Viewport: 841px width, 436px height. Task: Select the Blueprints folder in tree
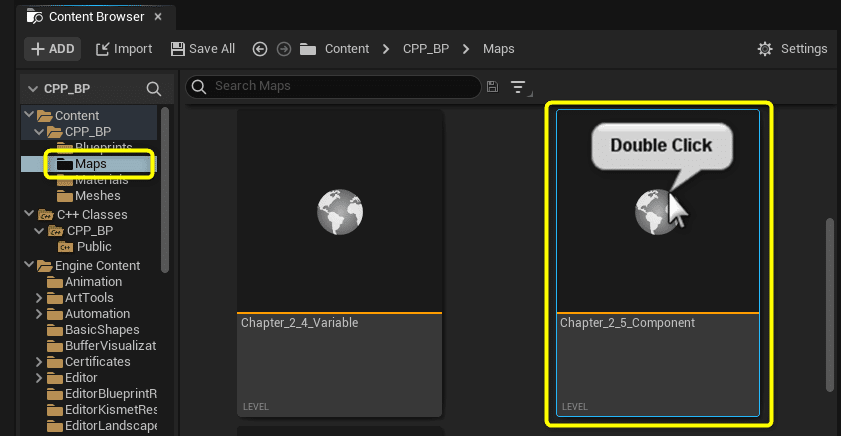pyautogui.click(x=94, y=145)
